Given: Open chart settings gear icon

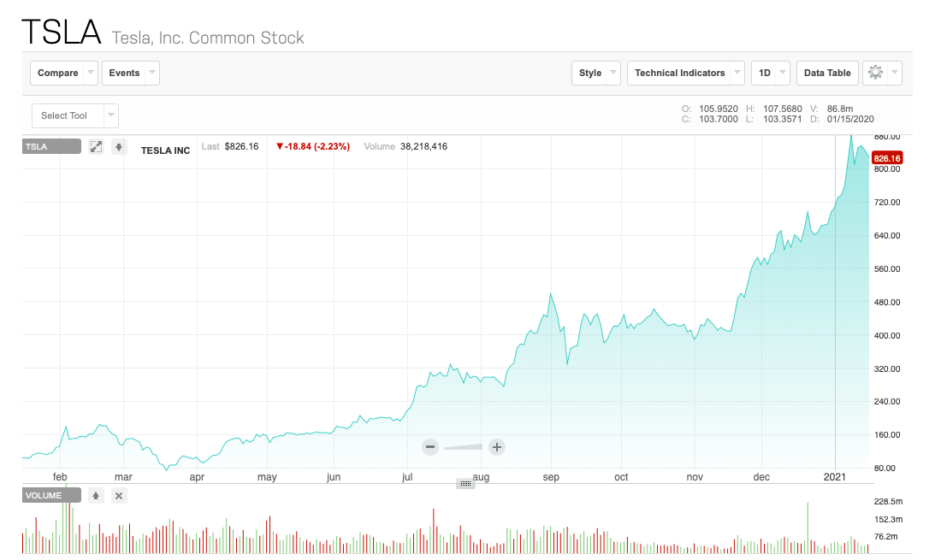Looking at the screenshot, I should click(874, 73).
